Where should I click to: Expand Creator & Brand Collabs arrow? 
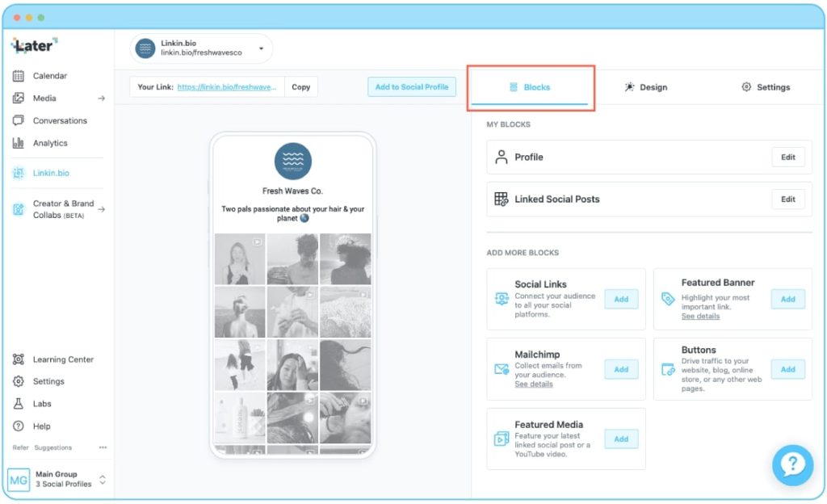(102, 210)
